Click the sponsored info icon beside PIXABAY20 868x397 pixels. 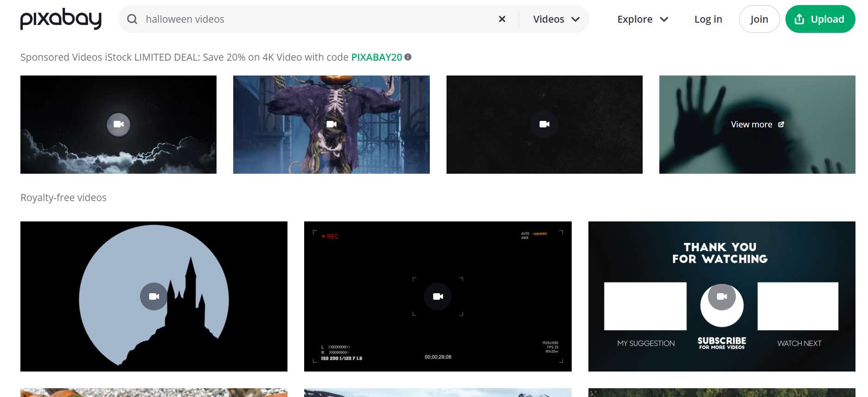click(x=408, y=57)
